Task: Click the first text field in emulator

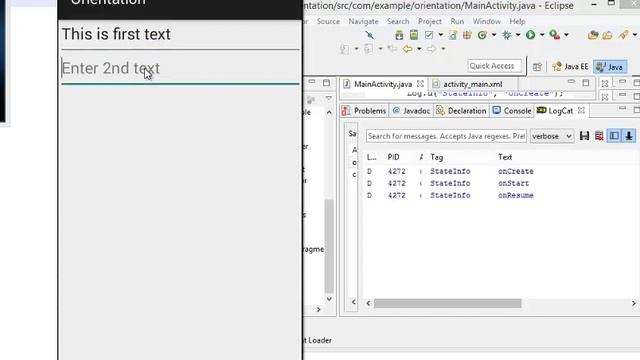Action: click(x=180, y=35)
